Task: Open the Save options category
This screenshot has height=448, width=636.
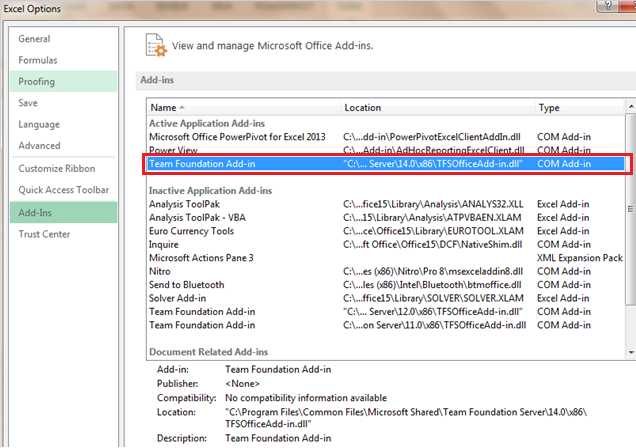Action: 63,103
